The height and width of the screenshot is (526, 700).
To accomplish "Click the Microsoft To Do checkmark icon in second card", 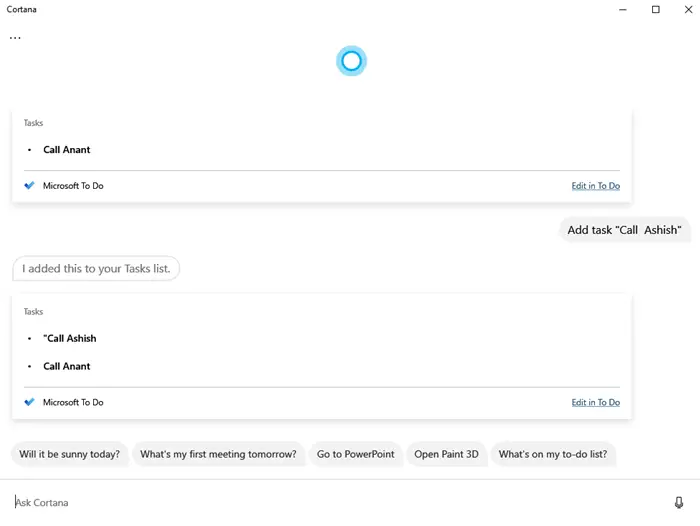I will (30, 402).
